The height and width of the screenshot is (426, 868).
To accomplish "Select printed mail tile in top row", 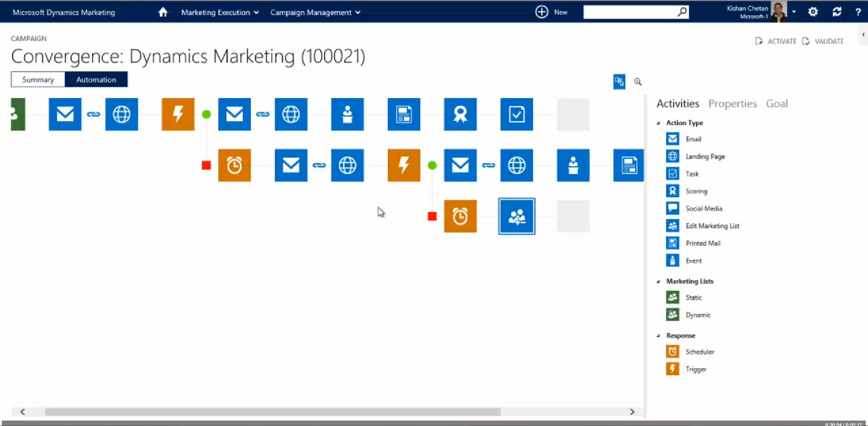I will 404,115.
